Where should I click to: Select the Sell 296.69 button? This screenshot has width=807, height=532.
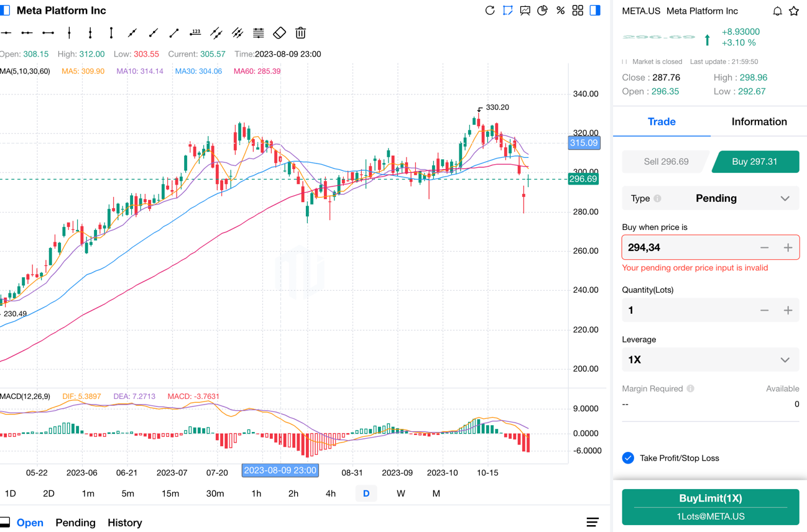[666, 162]
